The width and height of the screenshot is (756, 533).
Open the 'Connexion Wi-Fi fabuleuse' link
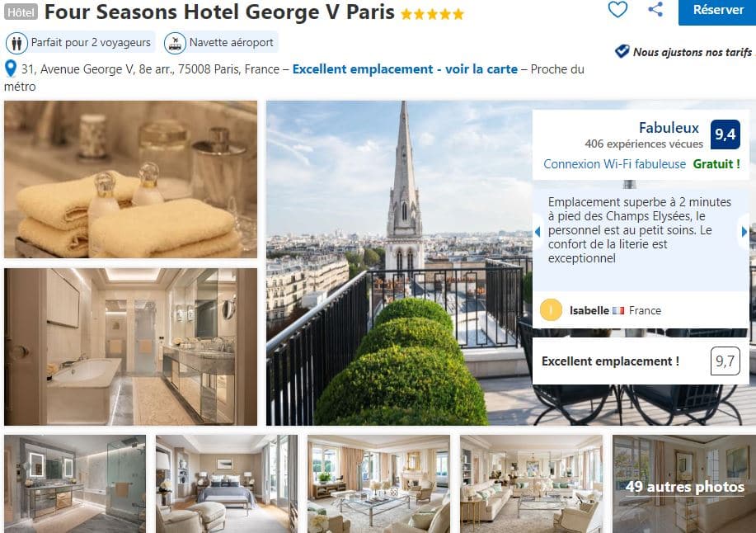pos(615,164)
